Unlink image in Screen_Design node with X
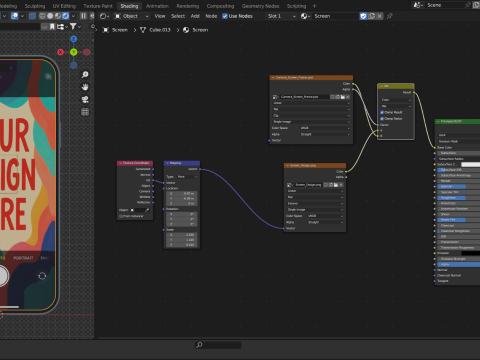The image size is (480, 360). coord(341,185)
